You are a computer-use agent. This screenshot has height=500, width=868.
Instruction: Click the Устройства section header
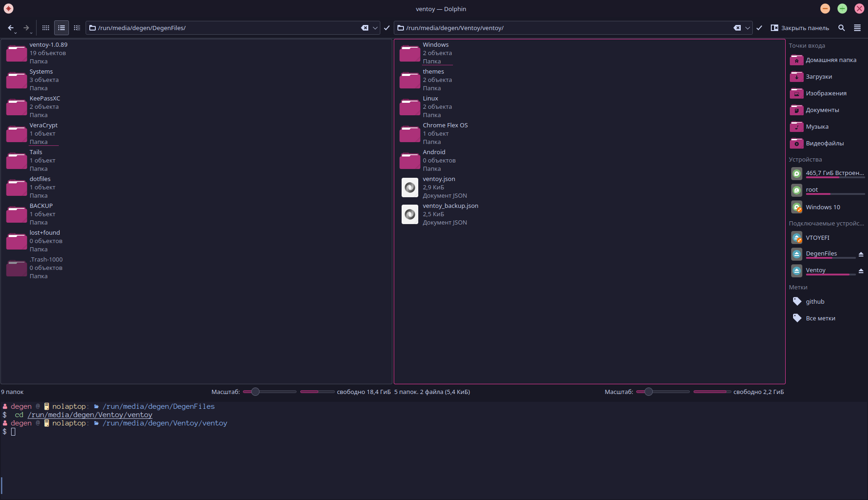pyautogui.click(x=806, y=160)
